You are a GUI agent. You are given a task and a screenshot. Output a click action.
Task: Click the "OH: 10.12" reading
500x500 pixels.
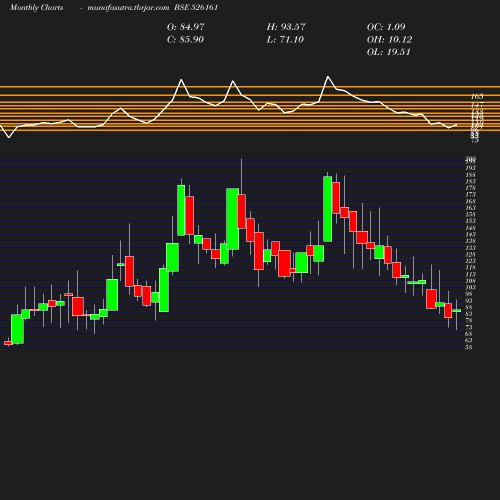pos(389,40)
